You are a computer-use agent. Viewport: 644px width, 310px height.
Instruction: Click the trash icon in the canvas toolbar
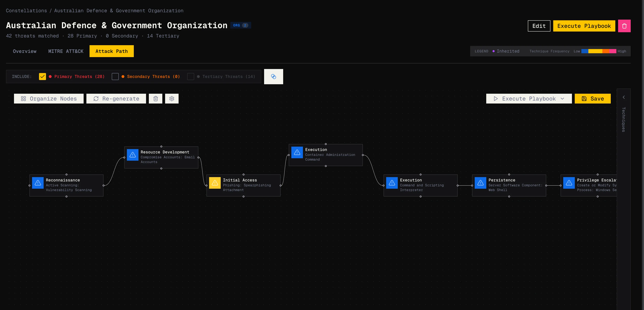coord(155,99)
